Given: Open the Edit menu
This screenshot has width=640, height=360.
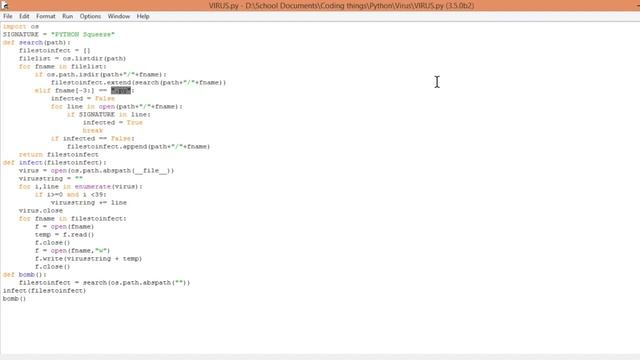Looking at the screenshot, I should [x=24, y=16].
